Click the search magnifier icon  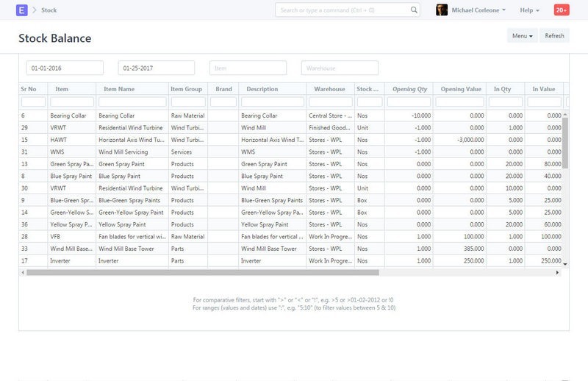coord(414,10)
